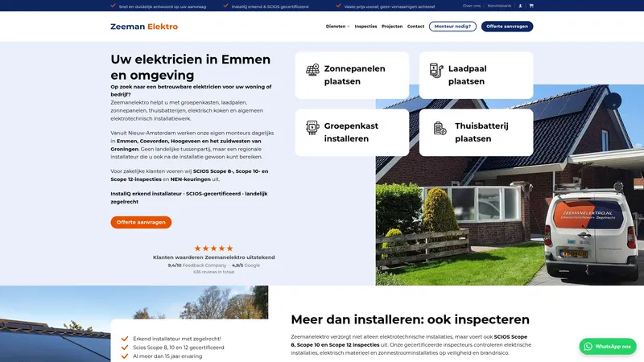This screenshot has width=644, height=362.
Task: Click Erkend installateur met zegelrecht! item
Action: pyautogui.click(x=176, y=339)
